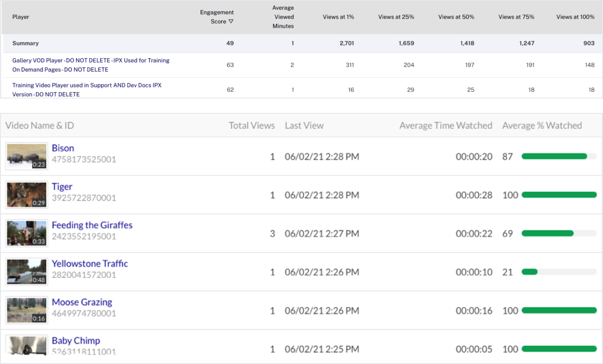Click the Moose ID 4649974780001
Image resolution: width=603 pixels, height=364 pixels.
pos(84,314)
